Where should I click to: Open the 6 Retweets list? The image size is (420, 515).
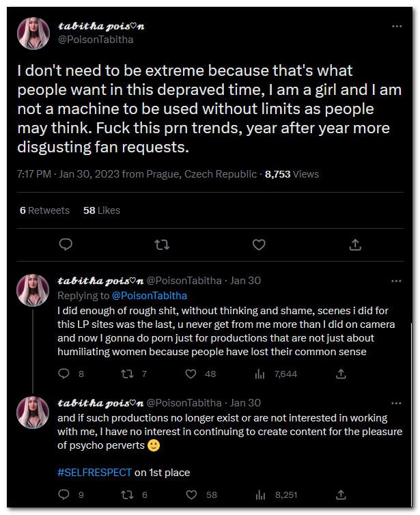44,210
